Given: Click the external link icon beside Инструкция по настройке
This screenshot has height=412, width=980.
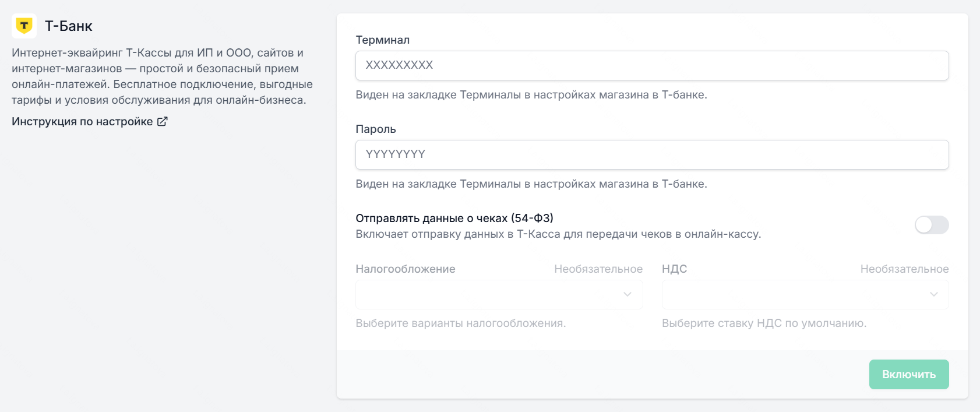Looking at the screenshot, I should click(163, 121).
